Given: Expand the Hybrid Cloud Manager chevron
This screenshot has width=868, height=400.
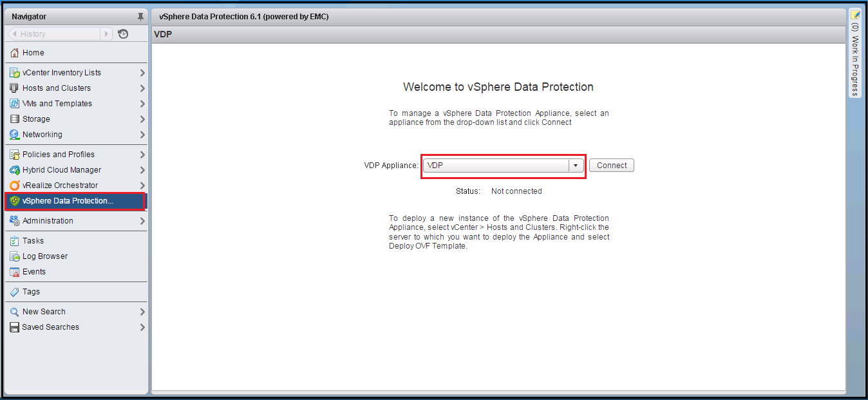Looking at the screenshot, I should tap(142, 170).
